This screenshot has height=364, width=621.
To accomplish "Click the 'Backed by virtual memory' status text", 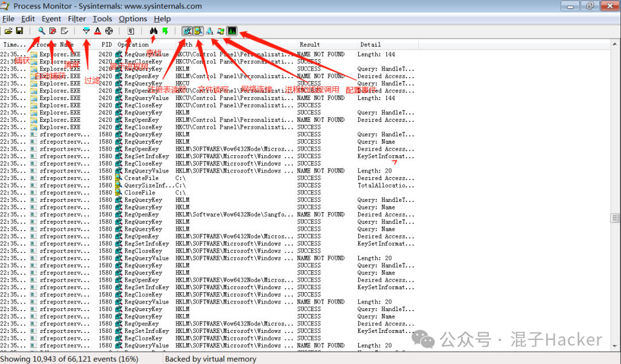I will click(x=210, y=359).
